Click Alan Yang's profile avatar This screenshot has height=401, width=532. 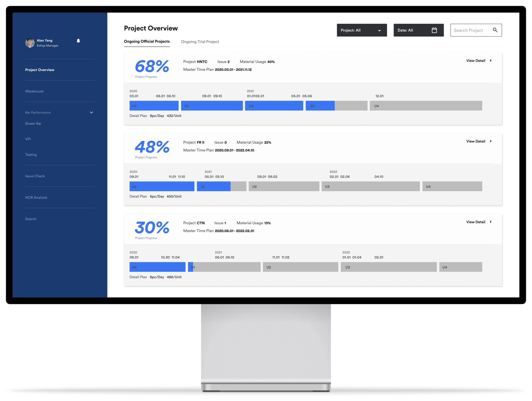pos(30,43)
